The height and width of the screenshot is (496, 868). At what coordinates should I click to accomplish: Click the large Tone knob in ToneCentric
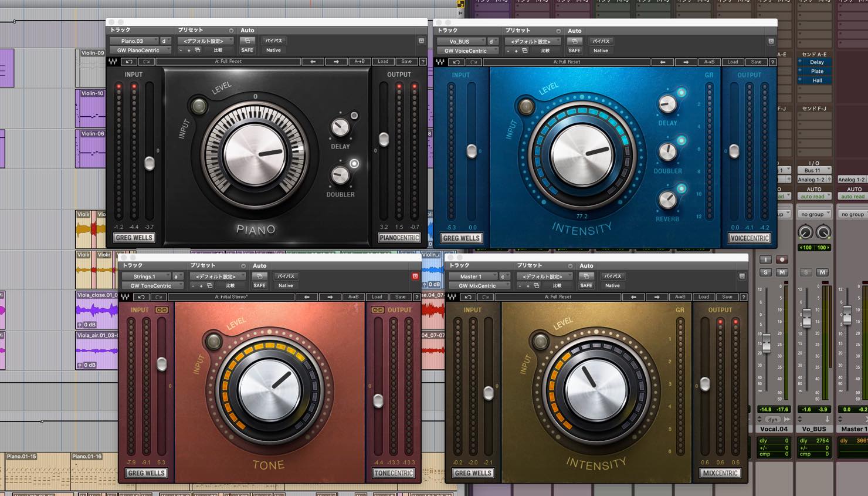coord(269,388)
